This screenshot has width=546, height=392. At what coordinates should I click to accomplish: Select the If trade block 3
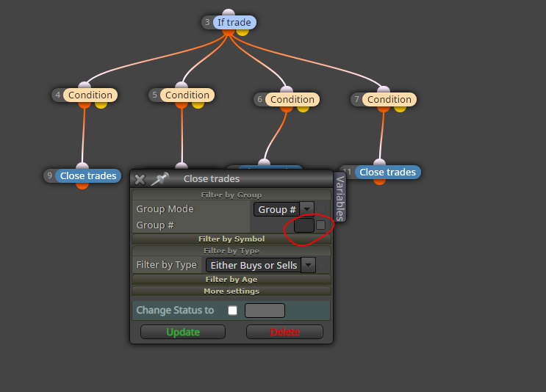click(234, 22)
